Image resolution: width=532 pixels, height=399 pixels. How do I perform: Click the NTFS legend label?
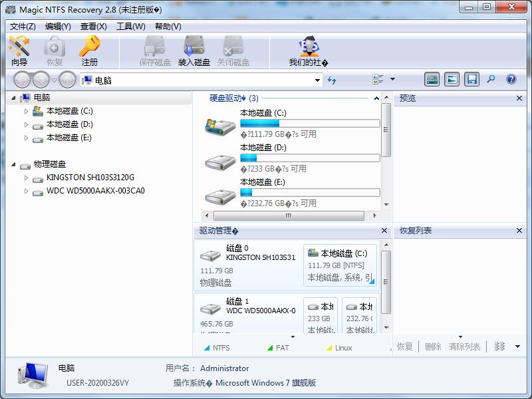click(221, 348)
